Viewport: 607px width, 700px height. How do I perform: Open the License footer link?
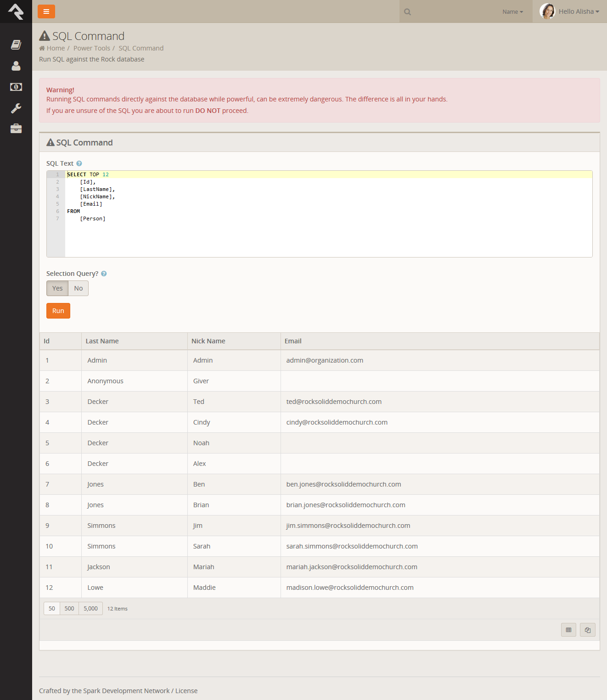point(186,691)
